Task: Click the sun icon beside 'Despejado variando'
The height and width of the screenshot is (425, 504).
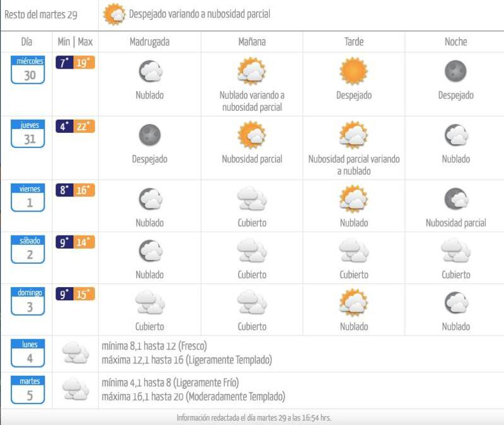Action: [115, 14]
